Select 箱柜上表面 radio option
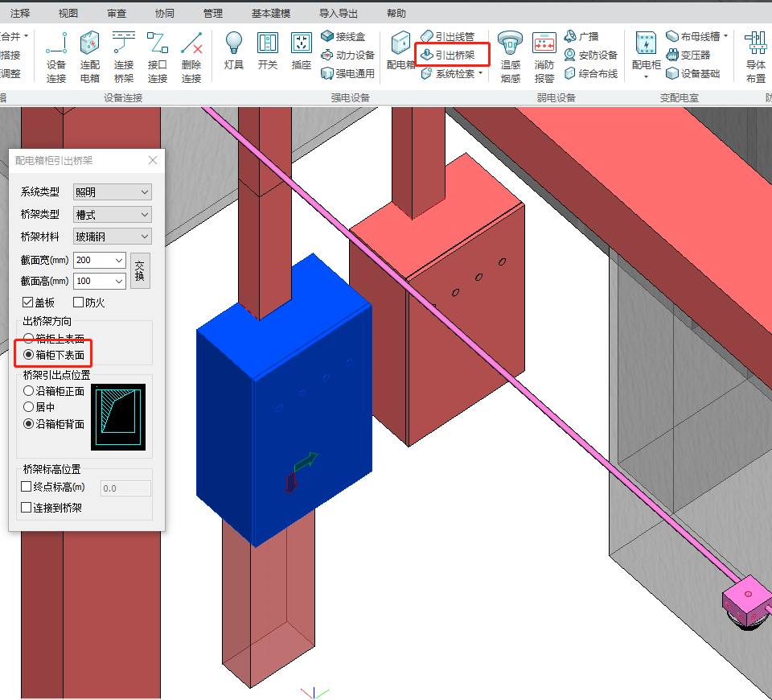 (29, 339)
